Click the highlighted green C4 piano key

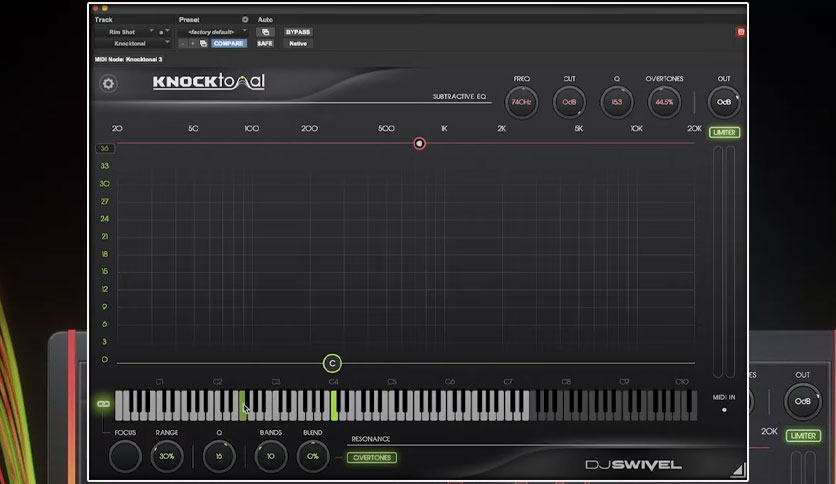tap(334, 406)
